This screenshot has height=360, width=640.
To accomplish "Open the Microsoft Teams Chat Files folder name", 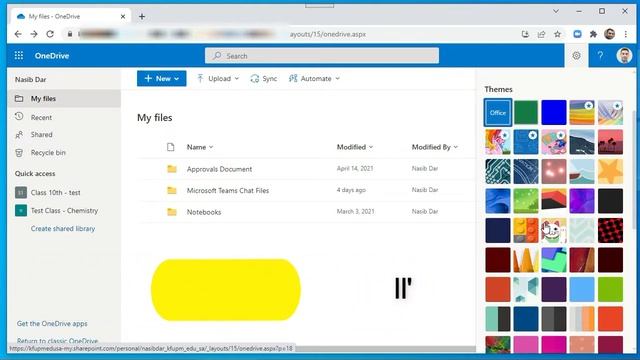I will 228,190.
